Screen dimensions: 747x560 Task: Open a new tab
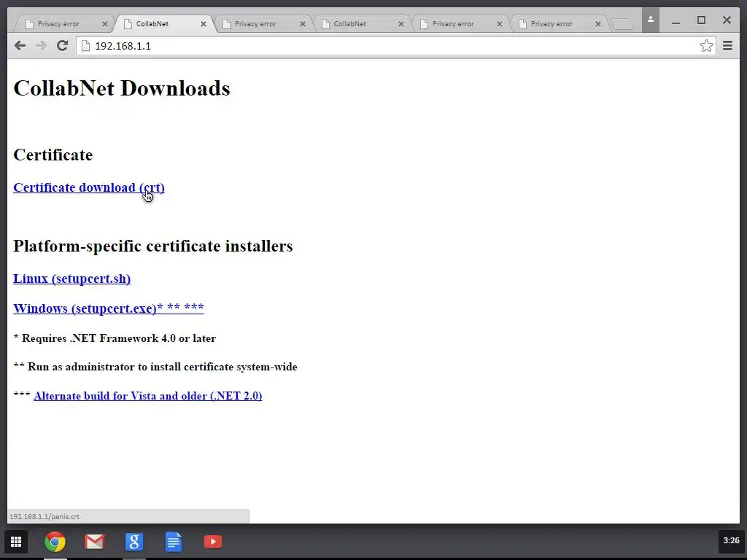coord(622,24)
